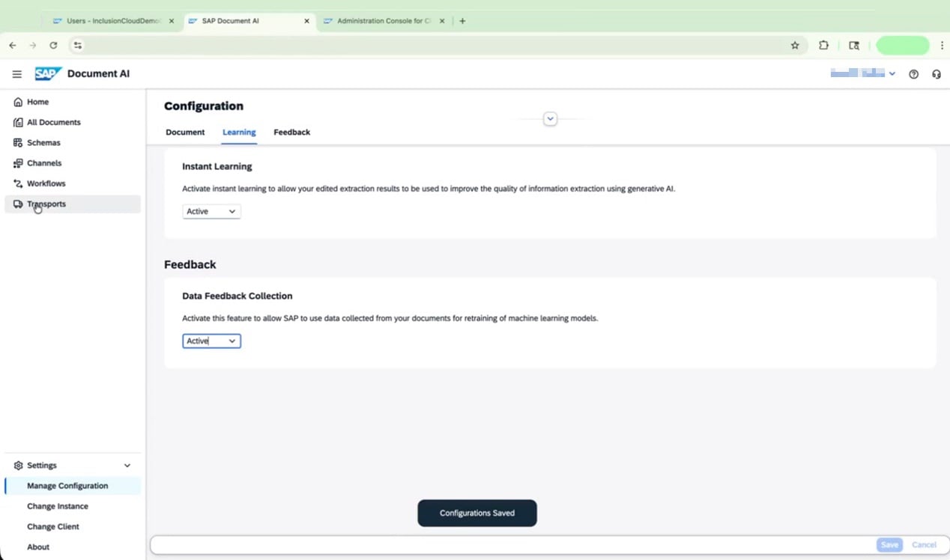Viewport: 950px width, 560px height.
Task: Select Change Client under Settings
Action: [73, 526]
